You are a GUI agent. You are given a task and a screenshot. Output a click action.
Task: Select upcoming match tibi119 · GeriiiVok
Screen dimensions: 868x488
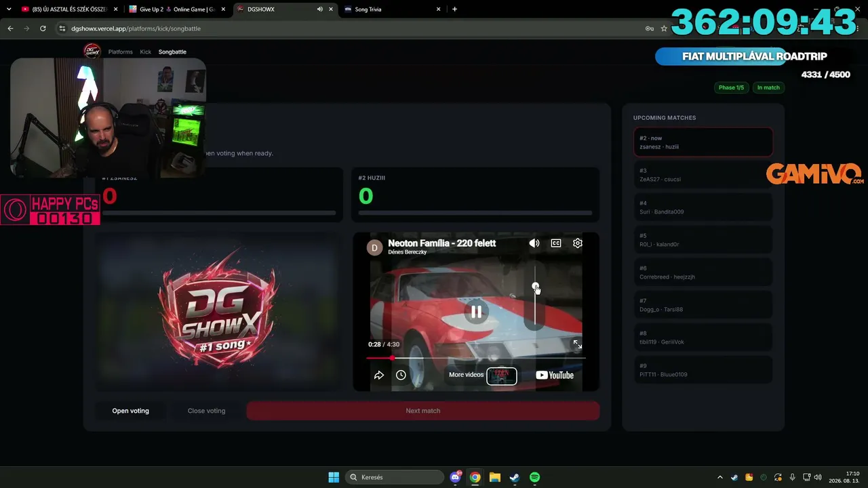click(703, 338)
